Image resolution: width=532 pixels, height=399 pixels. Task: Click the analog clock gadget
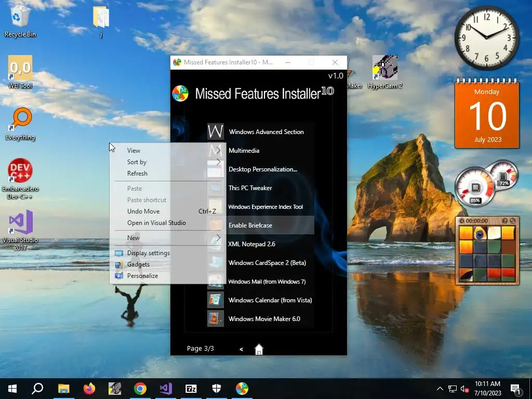pos(486,37)
